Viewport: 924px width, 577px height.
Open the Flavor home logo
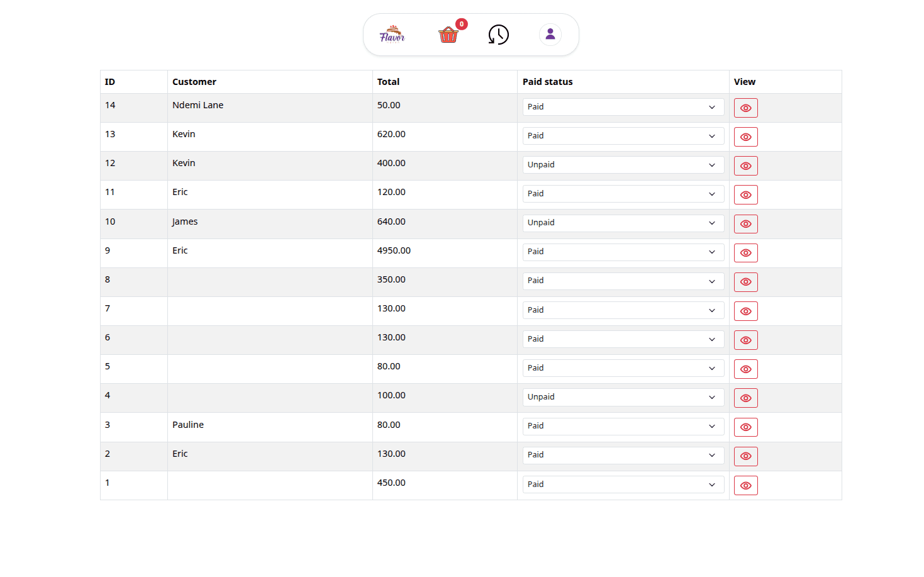tap(392, 35)
